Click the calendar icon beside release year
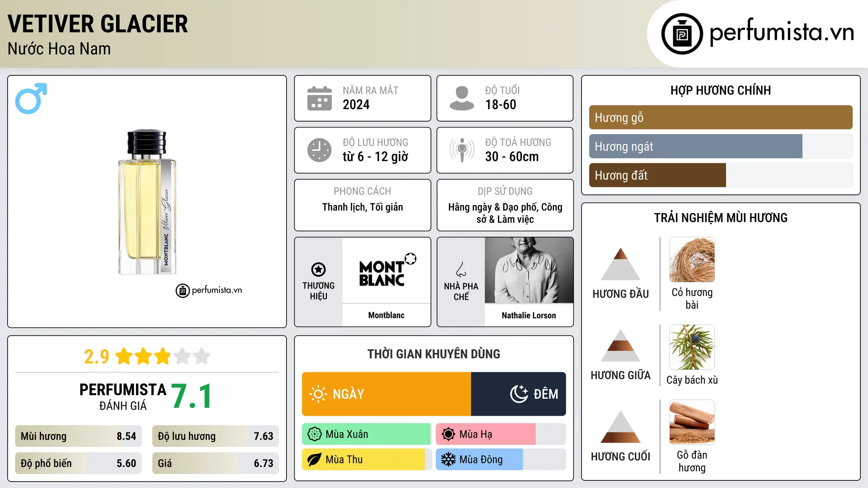The height and width of the screenshot is (488, 868). (320, 98)
